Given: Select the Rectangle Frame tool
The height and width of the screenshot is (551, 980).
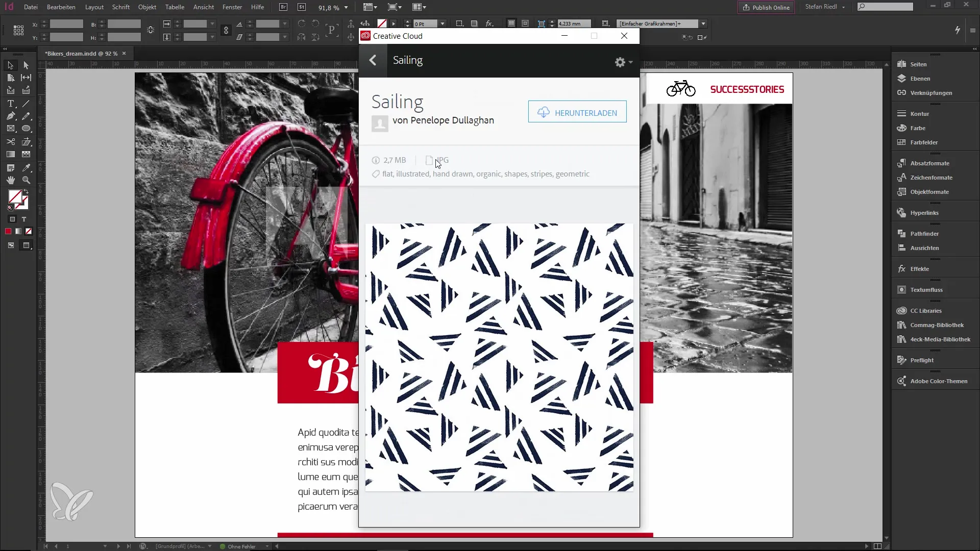Looking at the screenshot, I should pos(10,129).
